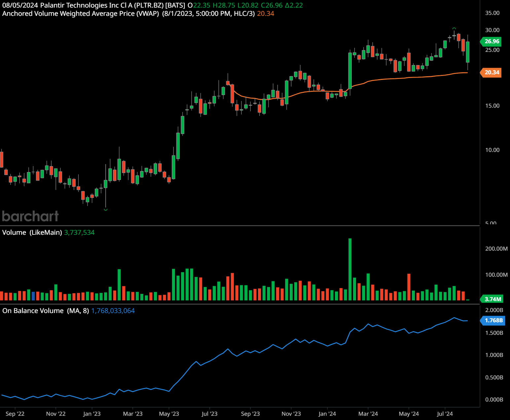The image size is (510, 420).
Task: Click the close price value C26.96
Action: 272,5
